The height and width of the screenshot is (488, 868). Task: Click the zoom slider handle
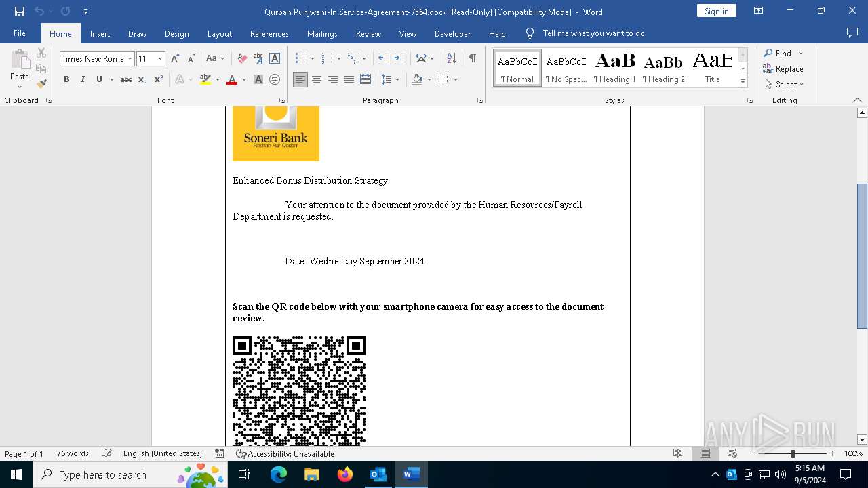tap(793, 453)
